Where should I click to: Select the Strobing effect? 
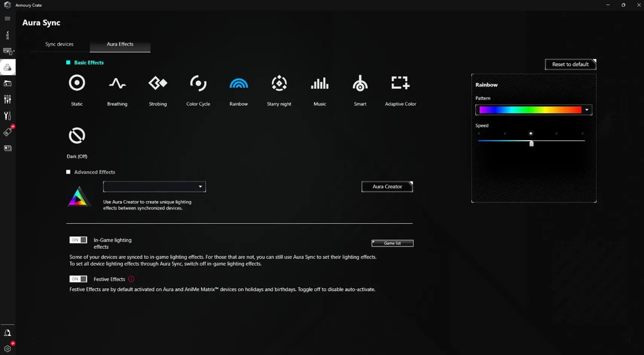click(158, 84)
